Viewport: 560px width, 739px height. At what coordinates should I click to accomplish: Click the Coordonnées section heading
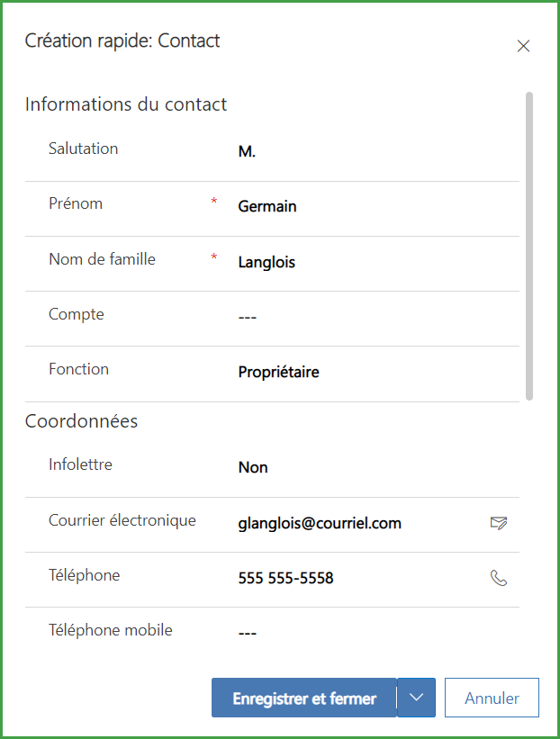pos(81,421)
